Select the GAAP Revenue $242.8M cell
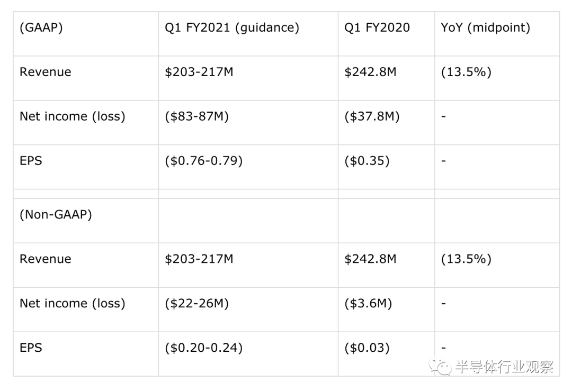 [386, 78]
